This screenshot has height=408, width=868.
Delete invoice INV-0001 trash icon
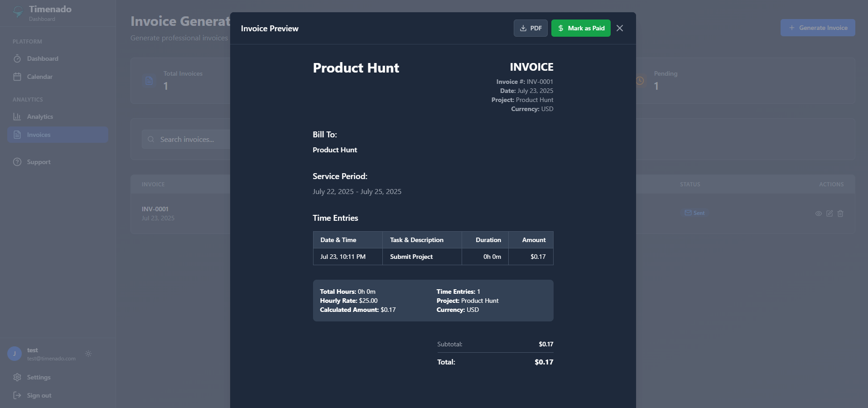click(x=840, y=214)
